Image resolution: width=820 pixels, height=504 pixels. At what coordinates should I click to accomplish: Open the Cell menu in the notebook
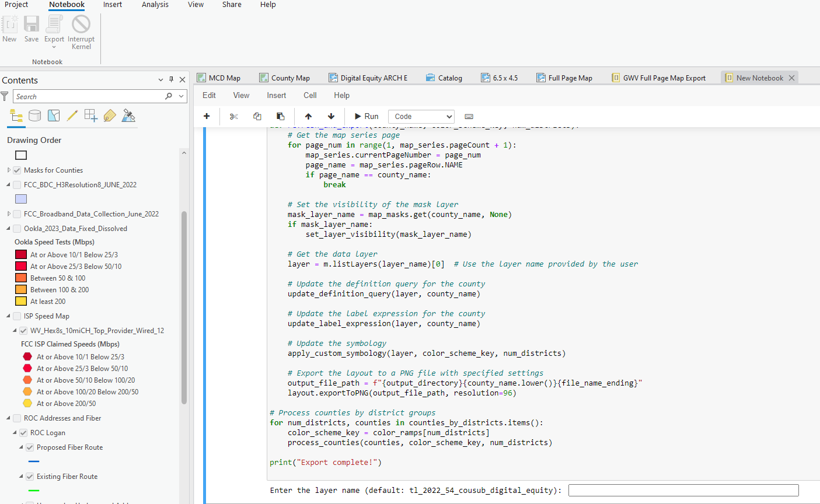point(310,95)
